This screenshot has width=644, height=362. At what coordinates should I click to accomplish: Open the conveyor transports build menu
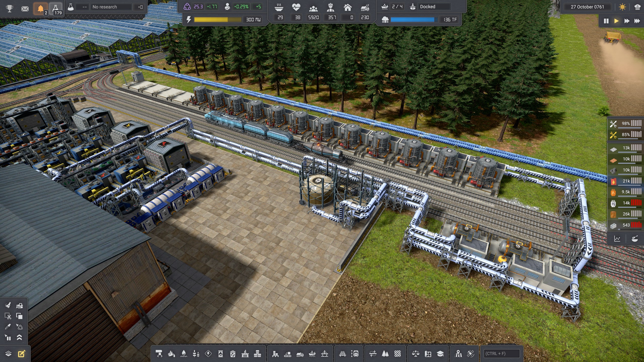(x=288, y=354)
